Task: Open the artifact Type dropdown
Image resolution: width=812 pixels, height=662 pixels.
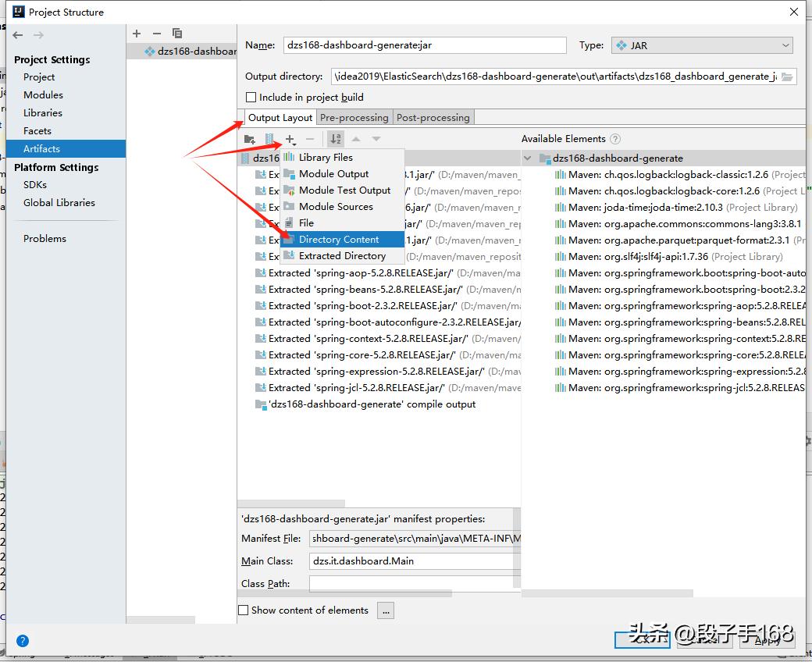Action: [702, 45]
